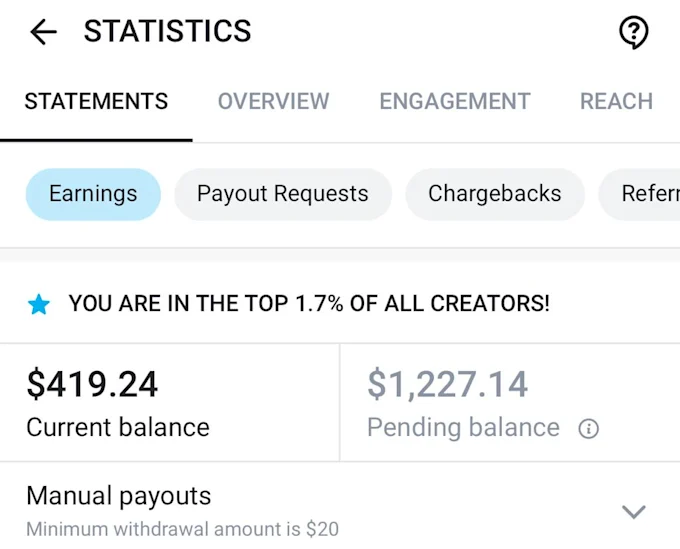Click the blue star icon

tap(39, 304)
